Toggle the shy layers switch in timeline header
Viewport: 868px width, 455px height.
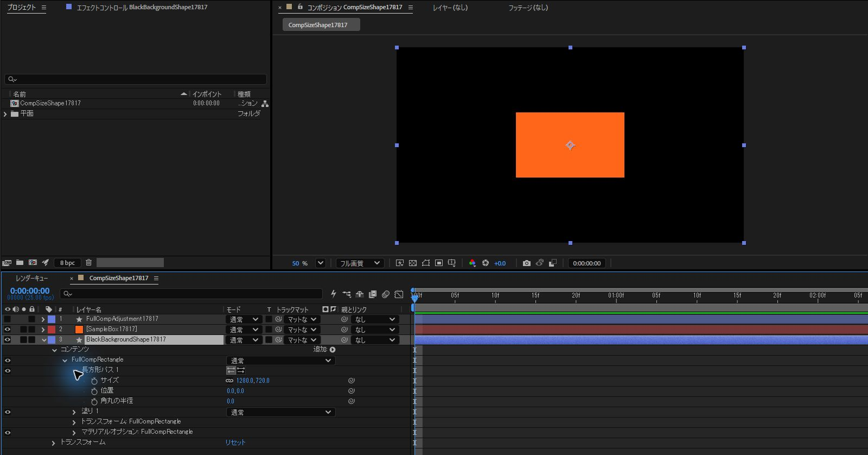pos(360,294)
